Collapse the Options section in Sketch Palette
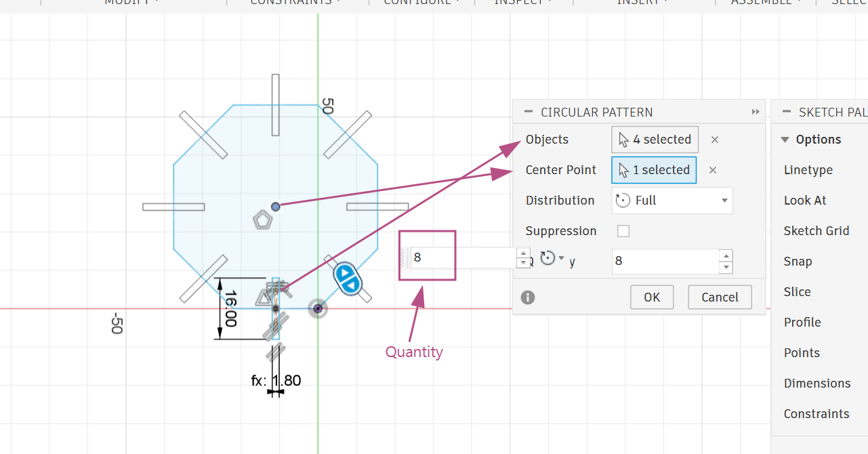 pos(785,140)
